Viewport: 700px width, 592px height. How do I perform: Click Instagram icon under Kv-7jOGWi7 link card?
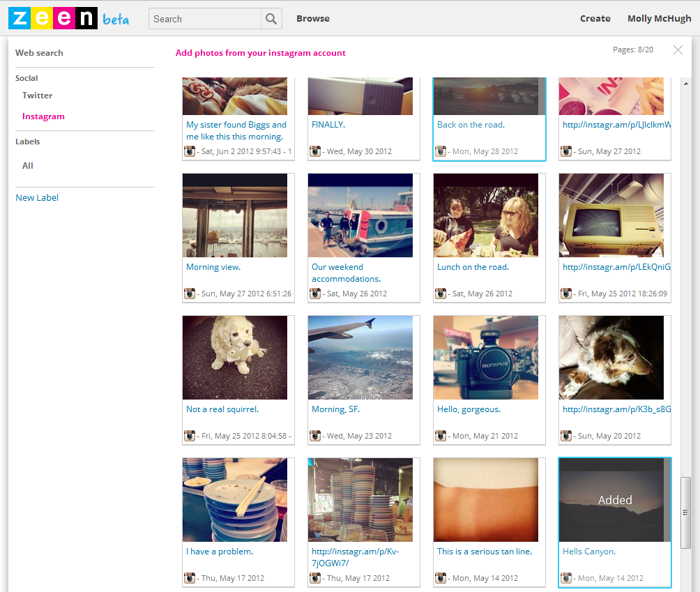(315, 578)
